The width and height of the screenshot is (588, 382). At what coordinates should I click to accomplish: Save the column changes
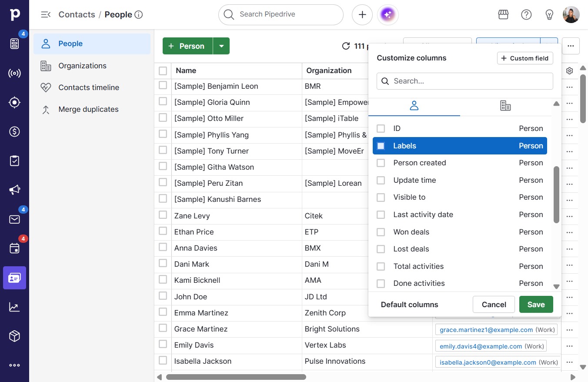536,305
